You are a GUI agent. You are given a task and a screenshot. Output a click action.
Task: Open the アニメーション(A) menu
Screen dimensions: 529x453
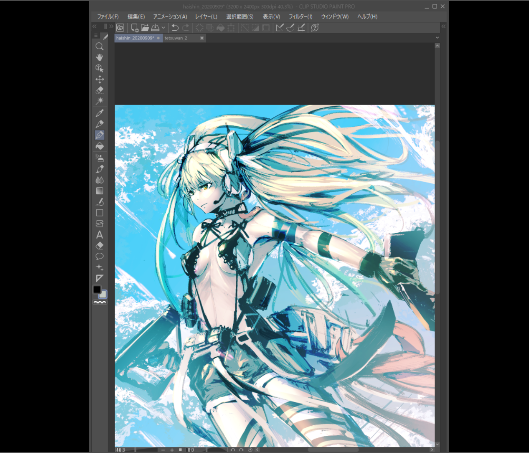[170, 17]
